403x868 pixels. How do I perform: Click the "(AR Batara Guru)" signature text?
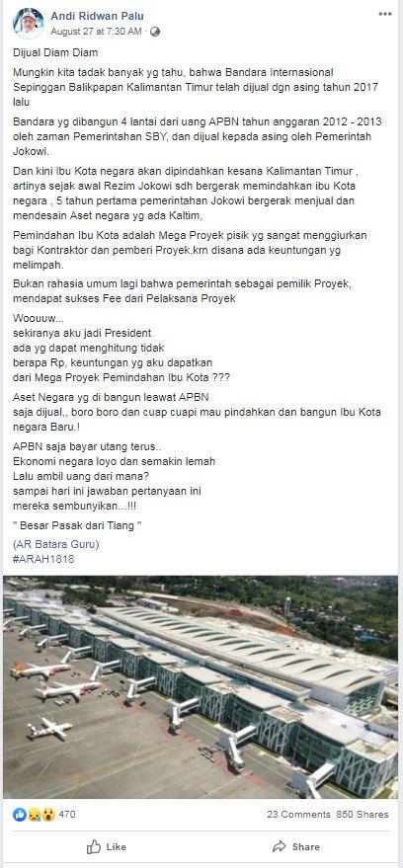56,545
